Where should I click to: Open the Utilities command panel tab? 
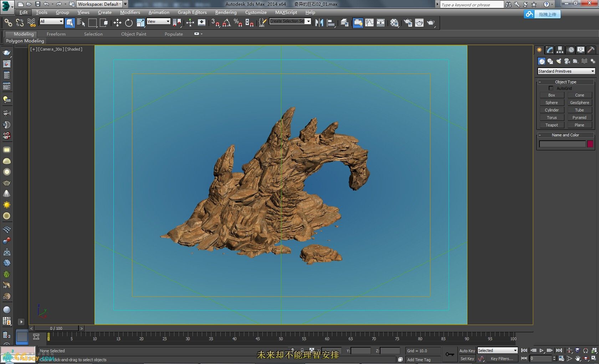click(591, 50)
